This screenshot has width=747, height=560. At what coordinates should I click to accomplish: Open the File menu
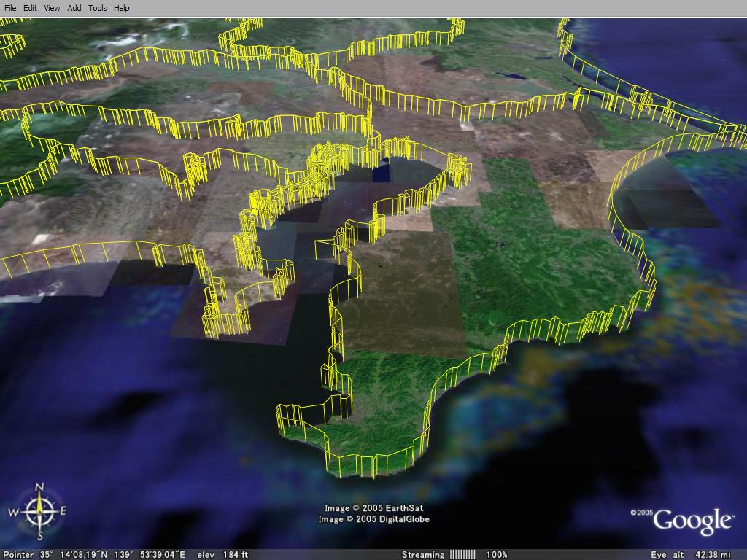click(x=10, y=8)
